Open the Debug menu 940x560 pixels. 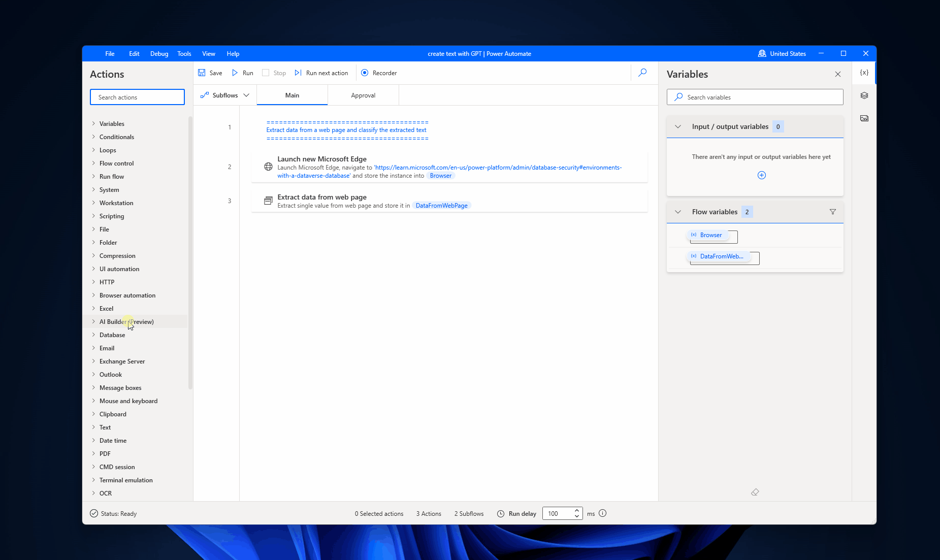[x=159, y=53]
